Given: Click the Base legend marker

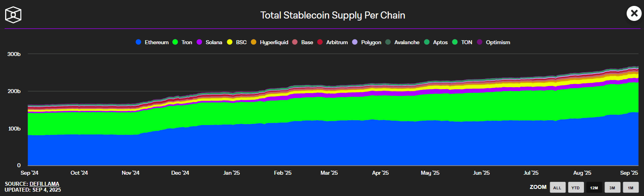Looking at the screenshot, I should [295, 42].
